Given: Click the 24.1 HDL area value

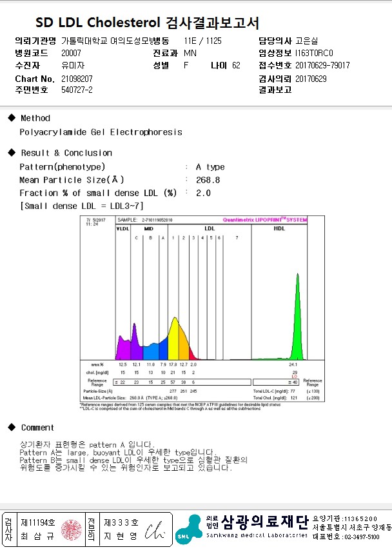Looking at the screenshot, I should 293,364.
